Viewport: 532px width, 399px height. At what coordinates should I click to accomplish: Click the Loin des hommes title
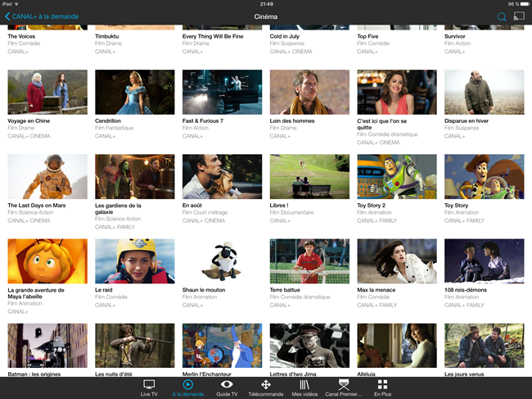[x=292, y=121]
